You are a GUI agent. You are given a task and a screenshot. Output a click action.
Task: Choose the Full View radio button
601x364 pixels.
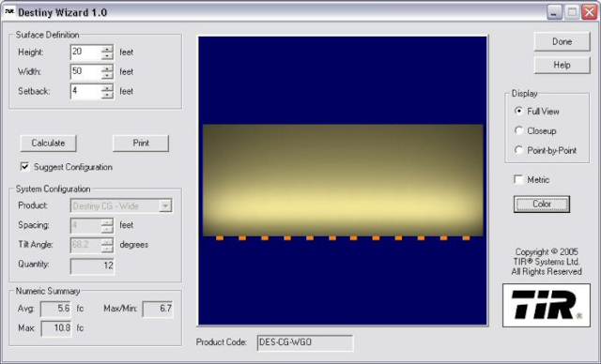(518, 111)
